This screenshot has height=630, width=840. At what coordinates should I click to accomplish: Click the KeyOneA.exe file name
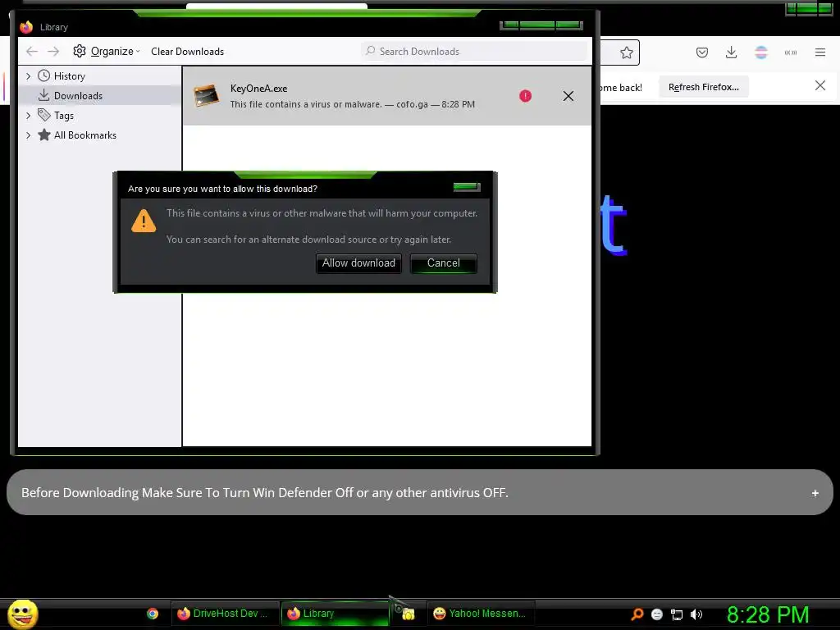point(258,89)
